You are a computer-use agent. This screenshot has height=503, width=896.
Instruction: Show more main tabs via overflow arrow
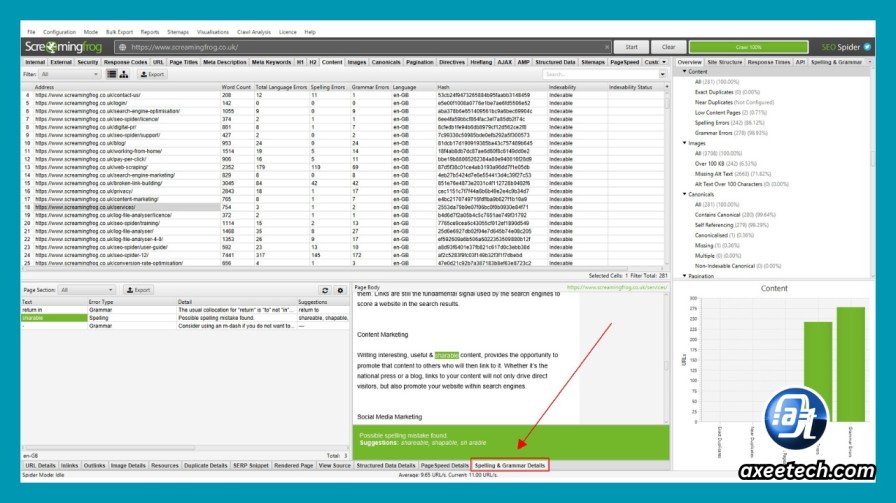(664, 62)
